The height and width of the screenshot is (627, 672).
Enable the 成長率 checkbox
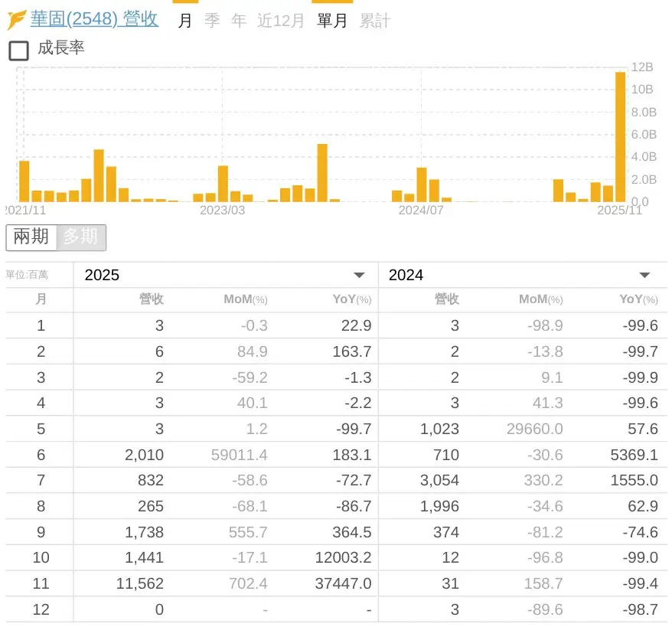point(18,51)
